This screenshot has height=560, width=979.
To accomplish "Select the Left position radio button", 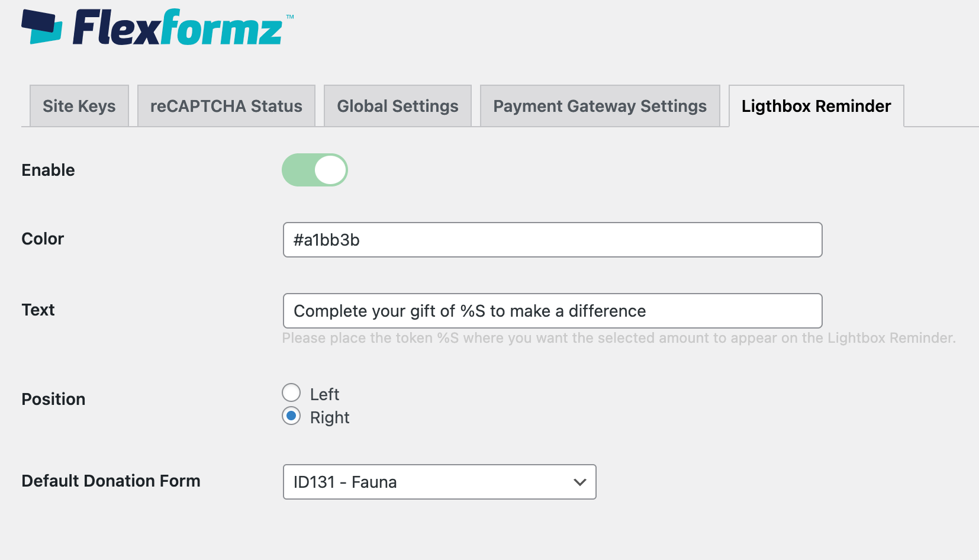I will [x=291, y=392].
